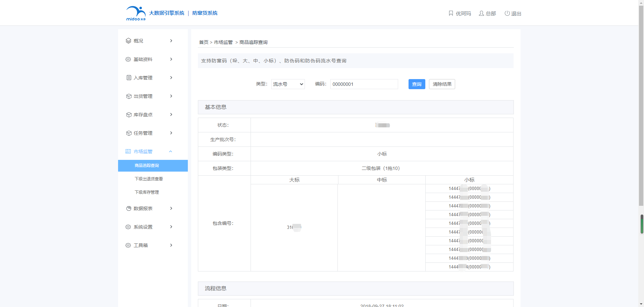
Task: Click the 生产批次号 row label
Action: click(x=223, y=139)
